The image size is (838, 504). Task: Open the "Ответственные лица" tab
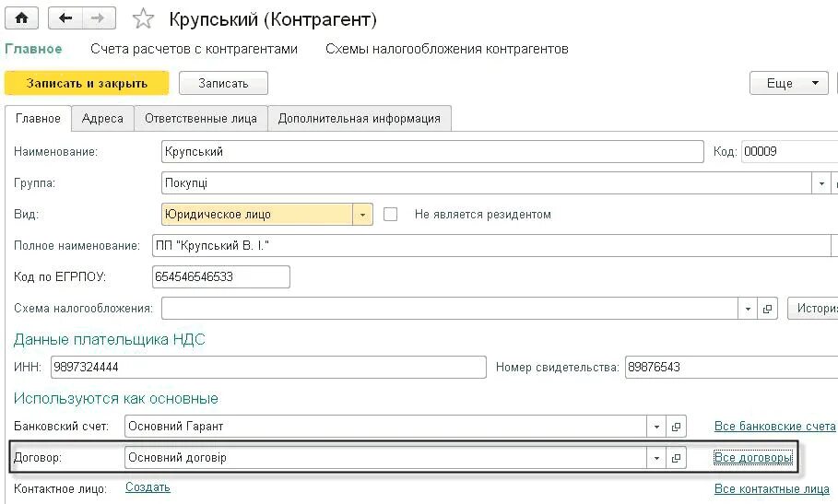201,119
